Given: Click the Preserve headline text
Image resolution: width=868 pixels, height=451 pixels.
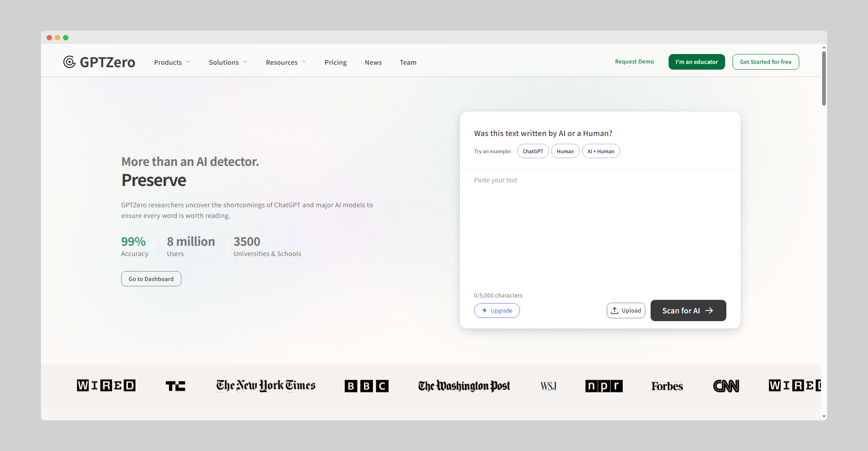Looking at the screenshot, I should coord(154,180).
